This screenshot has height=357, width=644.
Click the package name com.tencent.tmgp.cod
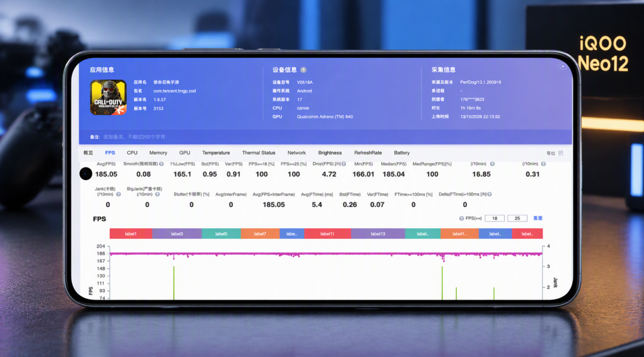click(175, 91)
